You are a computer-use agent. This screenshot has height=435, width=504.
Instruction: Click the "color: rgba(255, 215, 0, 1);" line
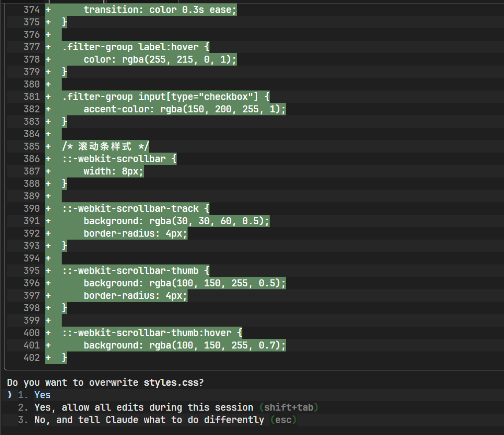coord(160,60)
